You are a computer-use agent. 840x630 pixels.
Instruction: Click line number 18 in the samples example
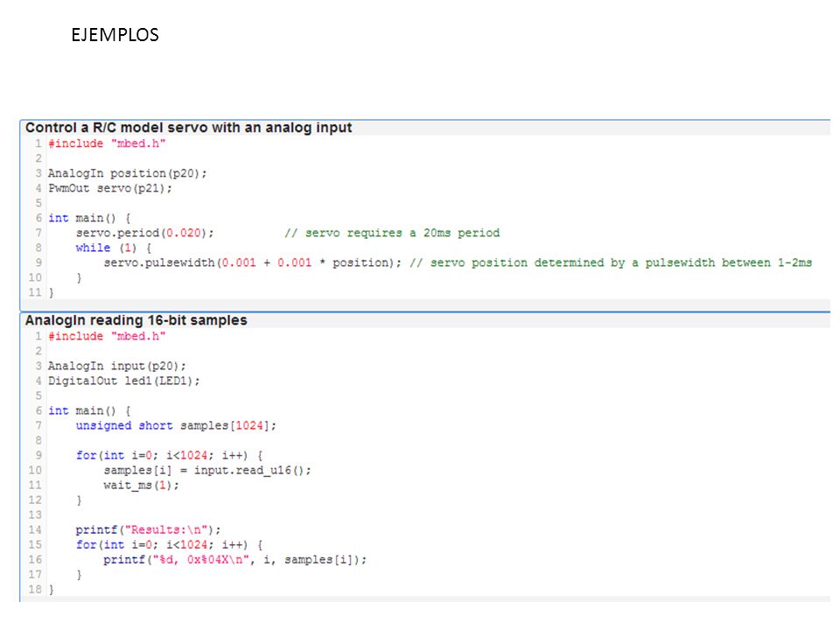[35, 589]
